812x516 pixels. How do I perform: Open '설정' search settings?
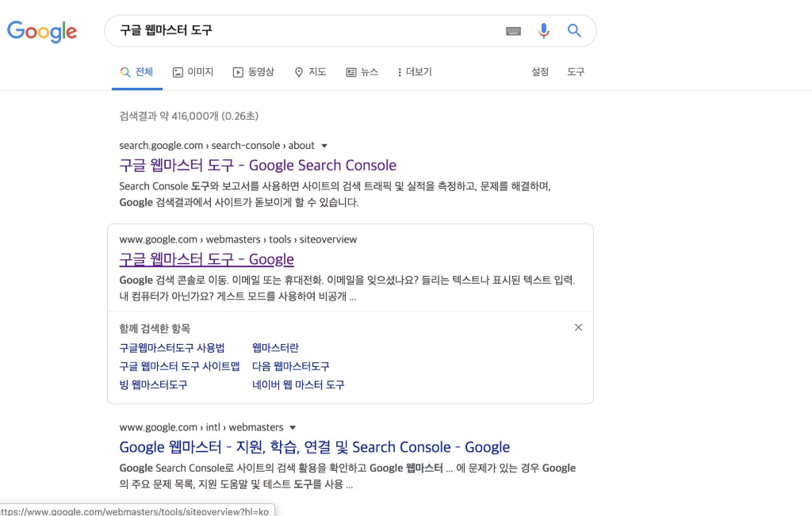539,72
